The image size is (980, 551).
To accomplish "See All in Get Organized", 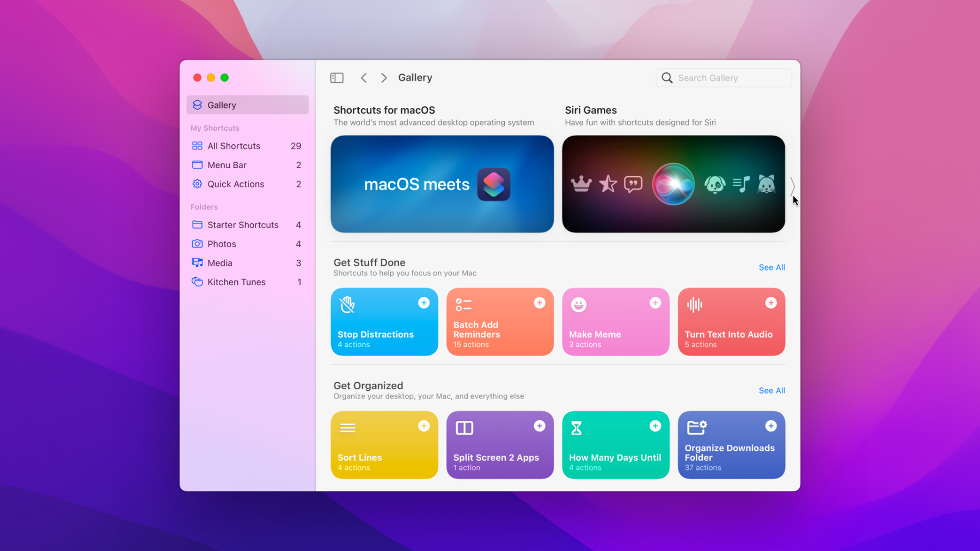I will click(x=771, y=390).
